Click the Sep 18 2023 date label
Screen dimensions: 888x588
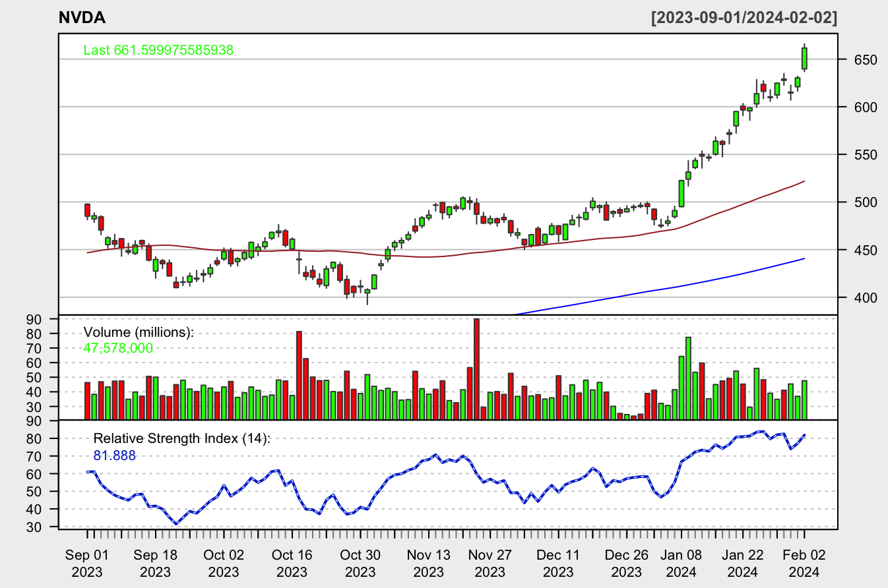click(x=156, y=562)
